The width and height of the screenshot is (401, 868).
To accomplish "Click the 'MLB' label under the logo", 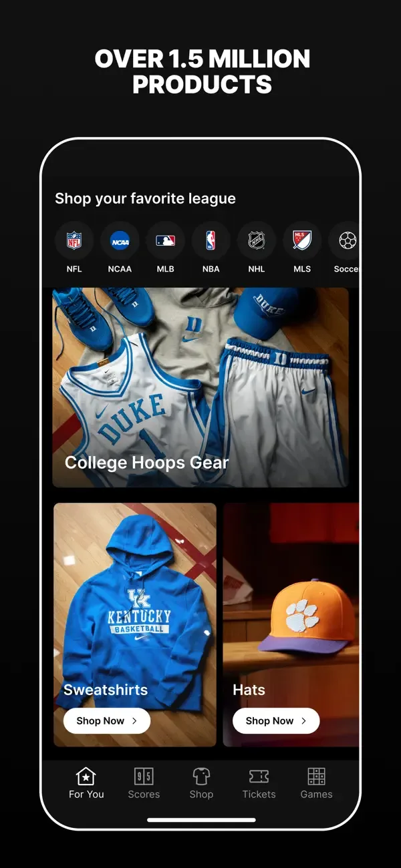I will [x=165, y=269].
